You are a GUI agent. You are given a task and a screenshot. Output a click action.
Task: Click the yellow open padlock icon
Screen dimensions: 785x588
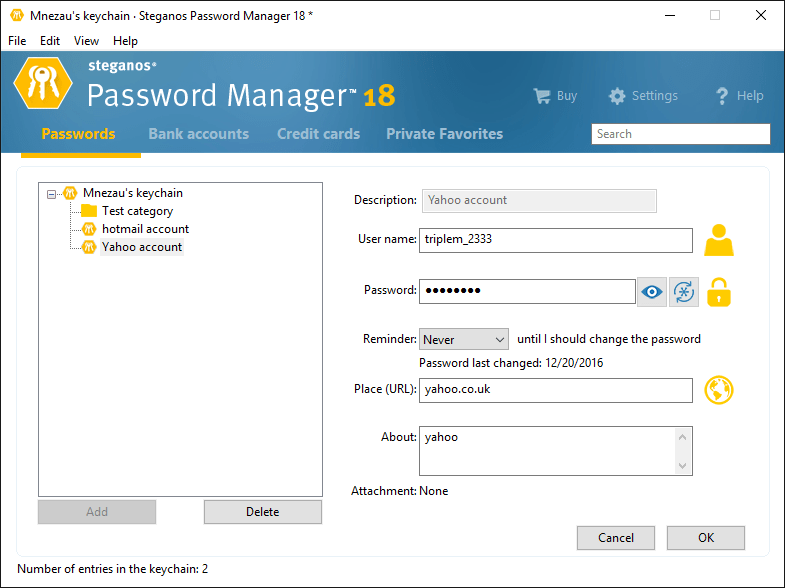pyautogui.click(x=719, y=292)
